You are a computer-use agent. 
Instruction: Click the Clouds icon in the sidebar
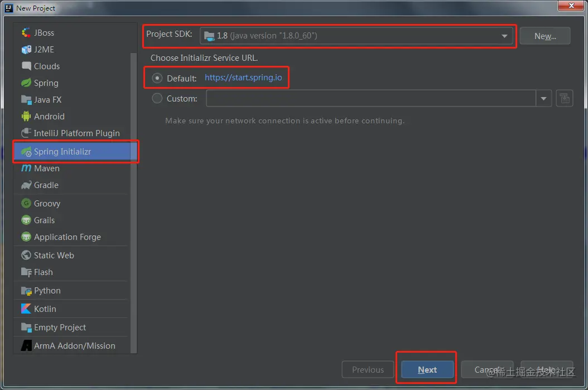tap(26, 66)
